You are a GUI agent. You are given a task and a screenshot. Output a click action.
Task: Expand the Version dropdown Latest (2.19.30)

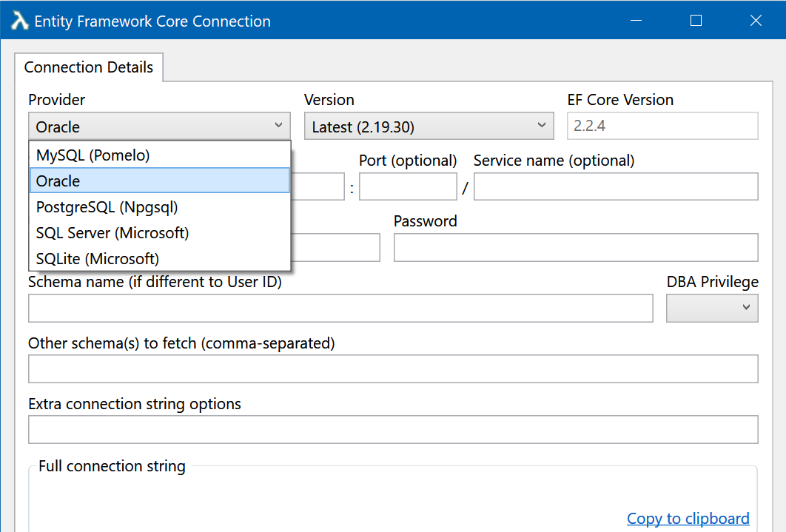[429, 127]
